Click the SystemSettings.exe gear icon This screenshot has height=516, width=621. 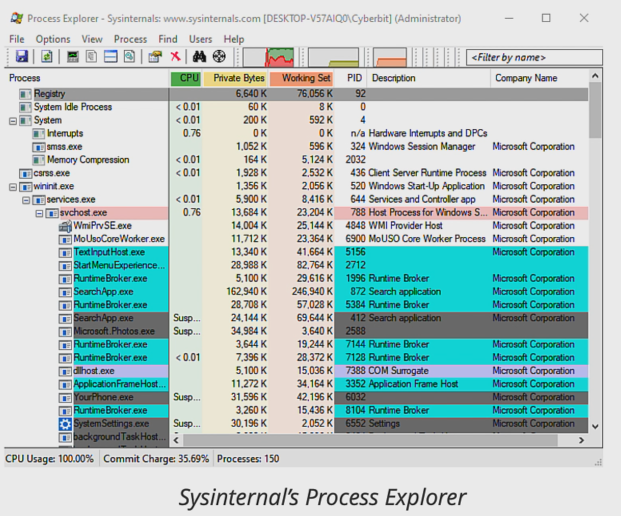tap(65, 424)
